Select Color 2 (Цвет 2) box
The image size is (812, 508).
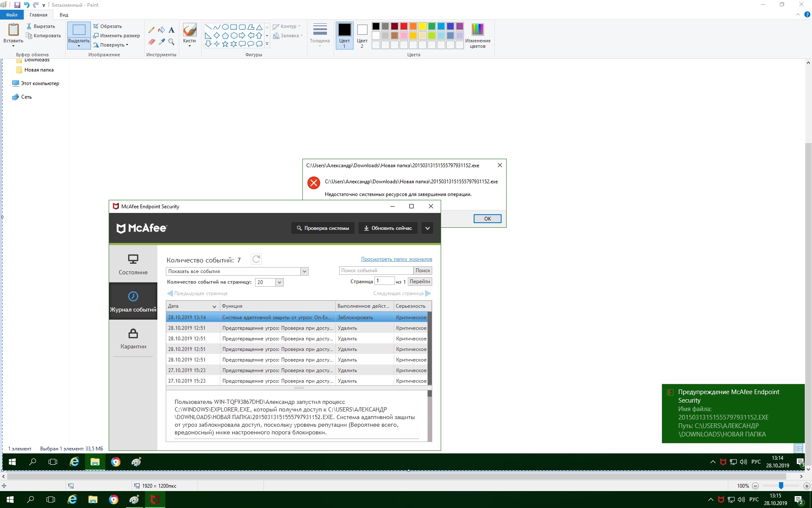(362, 36)
